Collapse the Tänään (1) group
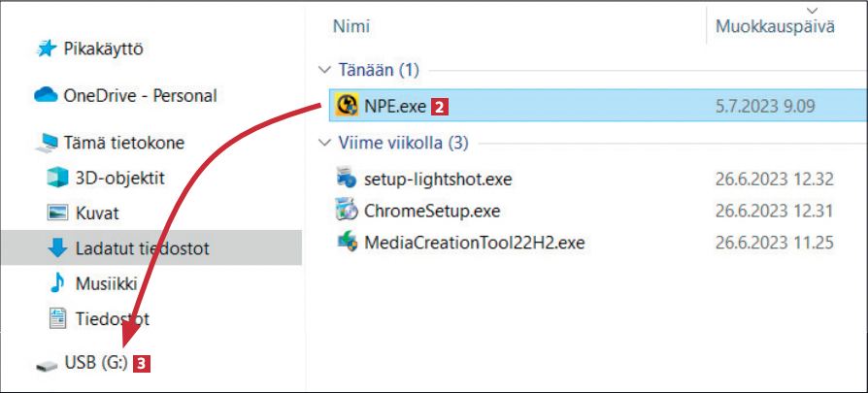This screenshot has width=868, height=393. click(x=324, y=70)
